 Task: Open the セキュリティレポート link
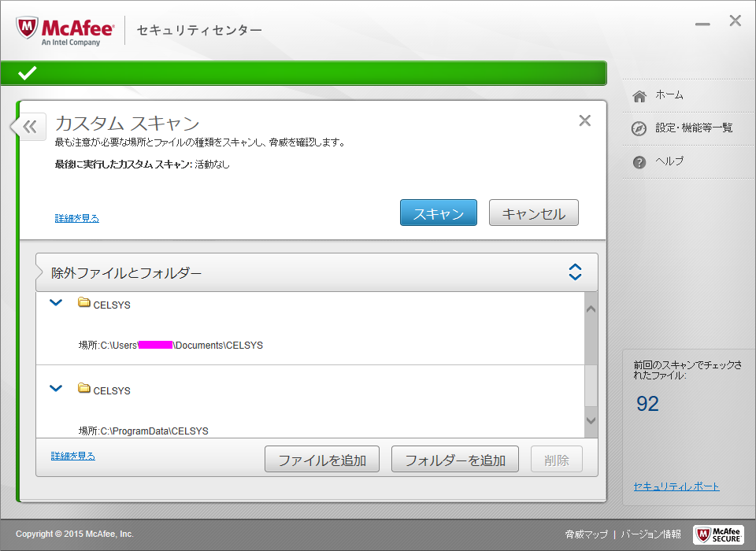point(676,486)
